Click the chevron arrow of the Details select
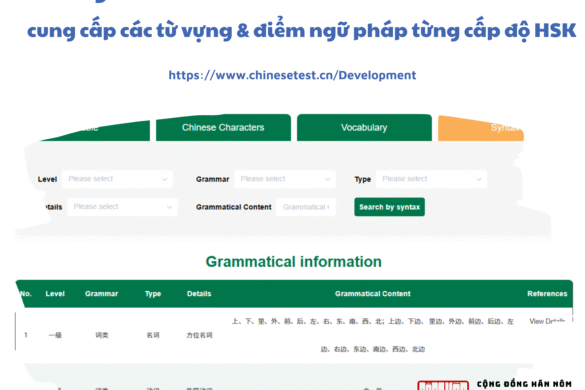The width and height of the screenshot is (585, 390). 169,207
